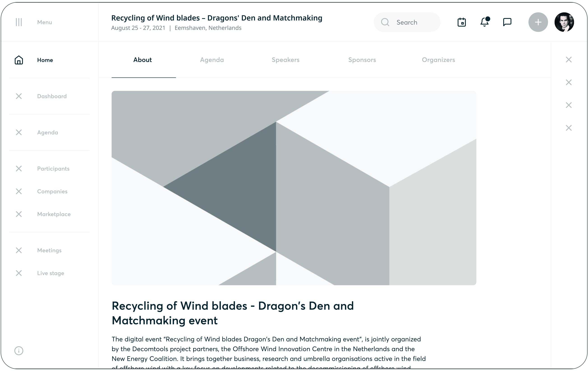Select the Organizers tab
The height and width of the screenshot is (371, 588).
pos(438,60)
